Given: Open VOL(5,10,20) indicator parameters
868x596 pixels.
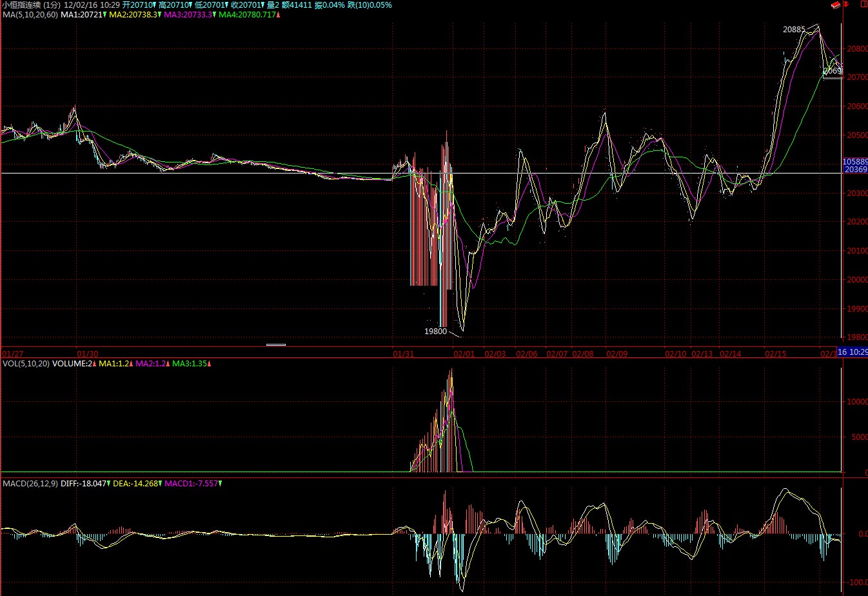Looking at the screenshot, I should (x=24, y=364).
